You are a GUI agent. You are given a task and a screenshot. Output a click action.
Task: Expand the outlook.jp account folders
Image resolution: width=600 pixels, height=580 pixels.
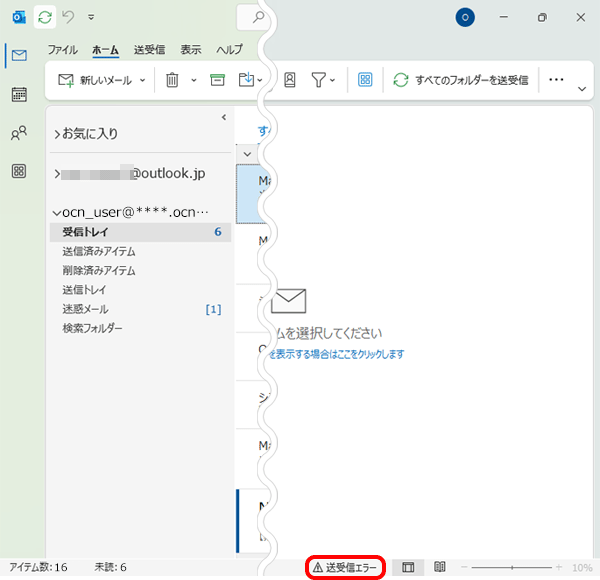pyautogui.click(x=56, y=174)
